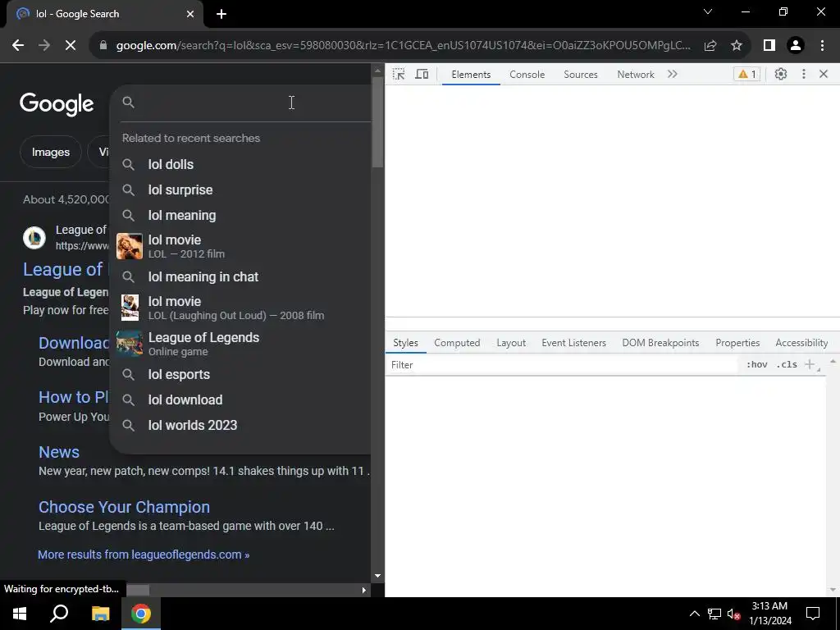Toggle the .cls element classes button
Viewport: 840px width, 630px height.
787,365
